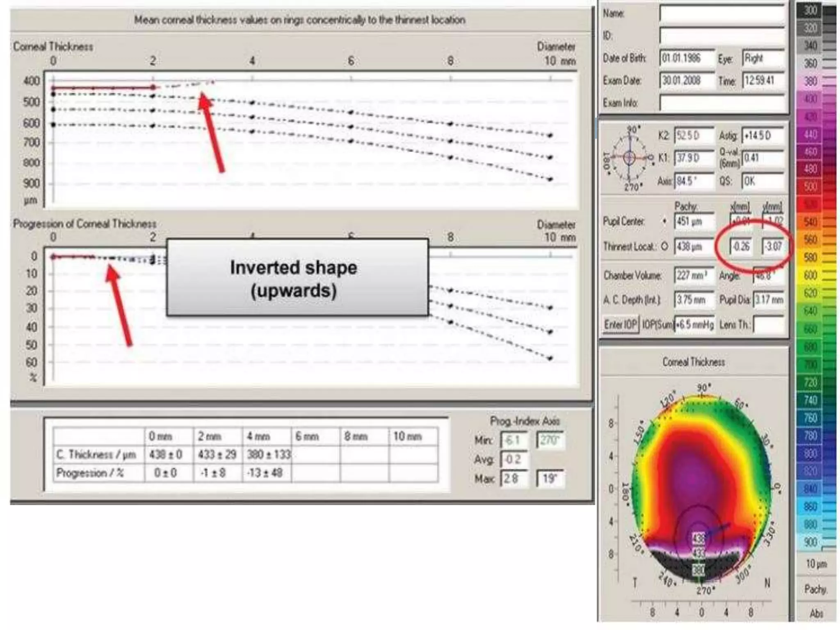
Task: Select the Abs scale option
Action: click(816, 614)
